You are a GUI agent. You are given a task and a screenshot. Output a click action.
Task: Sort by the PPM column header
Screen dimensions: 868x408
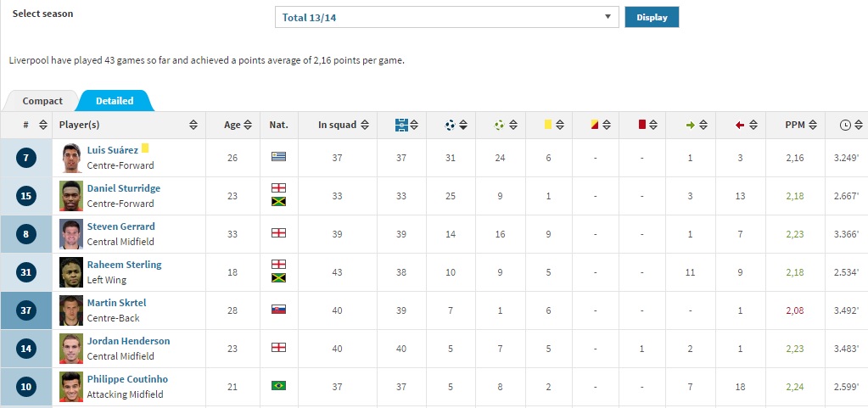pos(795,125)
